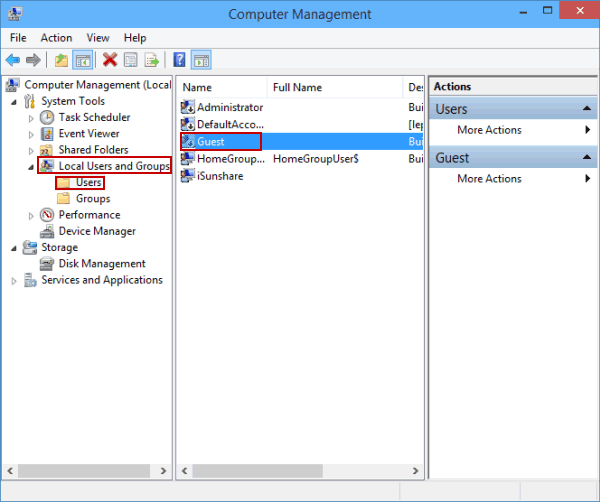Select the Administrator name text
This screenshot has width=600, height=502.
pyautogui.click(x=230, y=108)
